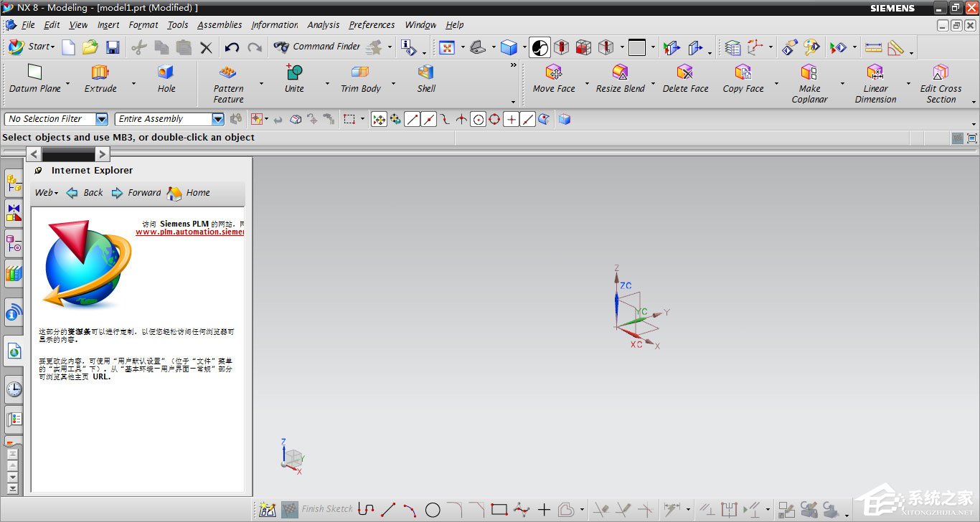The height and width of the screenshot is (522, 980).
Task: Open the No Selection Filter dropdown
Action: pos(101,120)
